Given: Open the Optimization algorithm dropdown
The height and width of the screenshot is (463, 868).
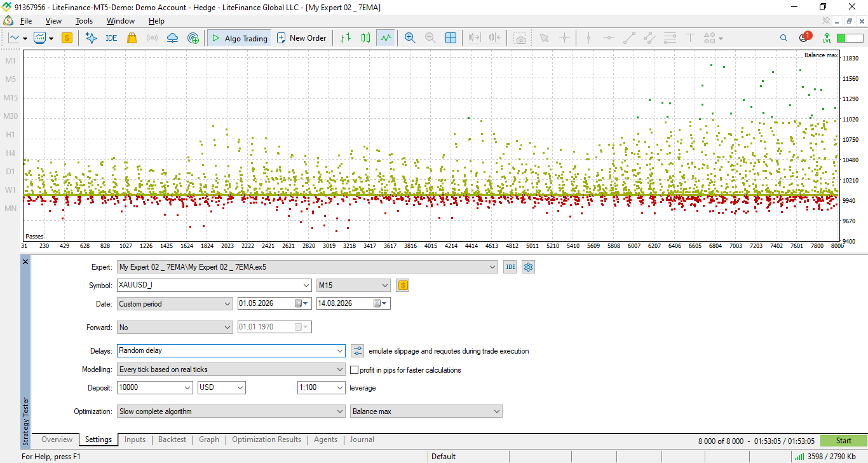Looking at the screenshot, I should point(231,411).
